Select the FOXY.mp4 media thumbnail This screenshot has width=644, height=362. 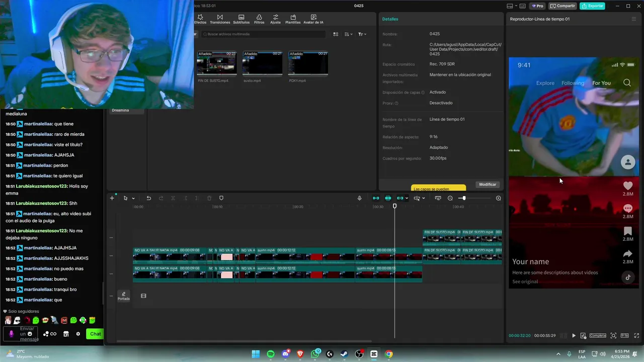coord(308,63)
